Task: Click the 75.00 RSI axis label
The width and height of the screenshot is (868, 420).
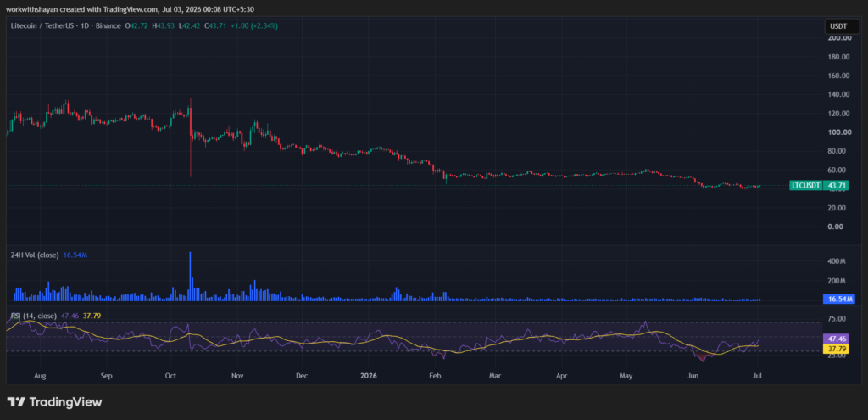Action: [x=837, y=318]
